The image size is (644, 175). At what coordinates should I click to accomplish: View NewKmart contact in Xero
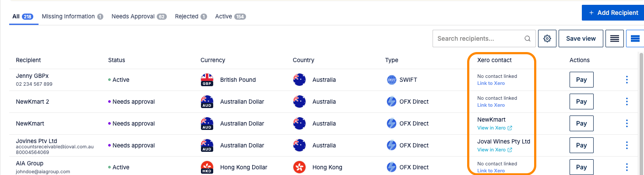tap(495, 128)
